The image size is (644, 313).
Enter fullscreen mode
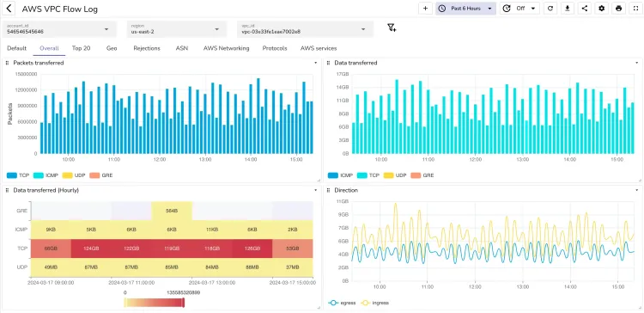[635, 9]
